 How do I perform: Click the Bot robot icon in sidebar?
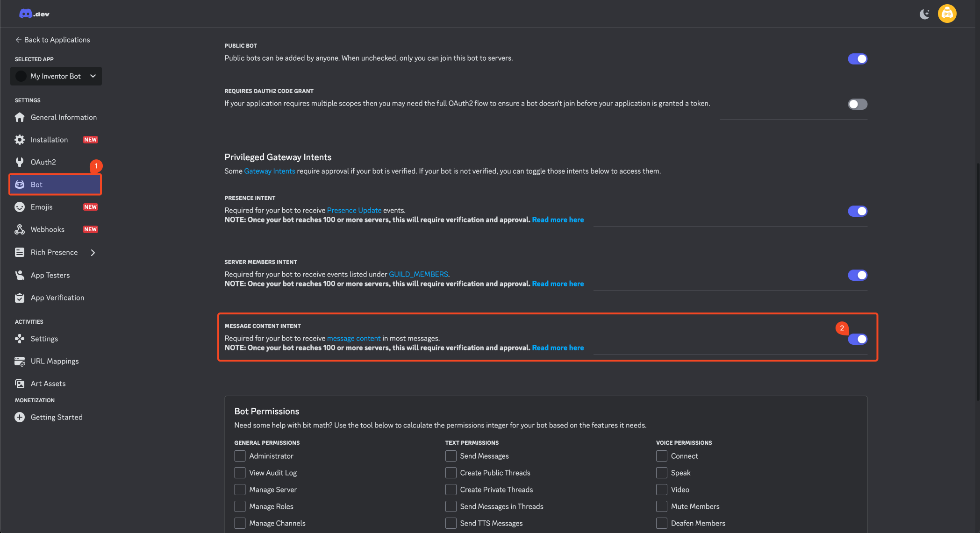(20, 185)
